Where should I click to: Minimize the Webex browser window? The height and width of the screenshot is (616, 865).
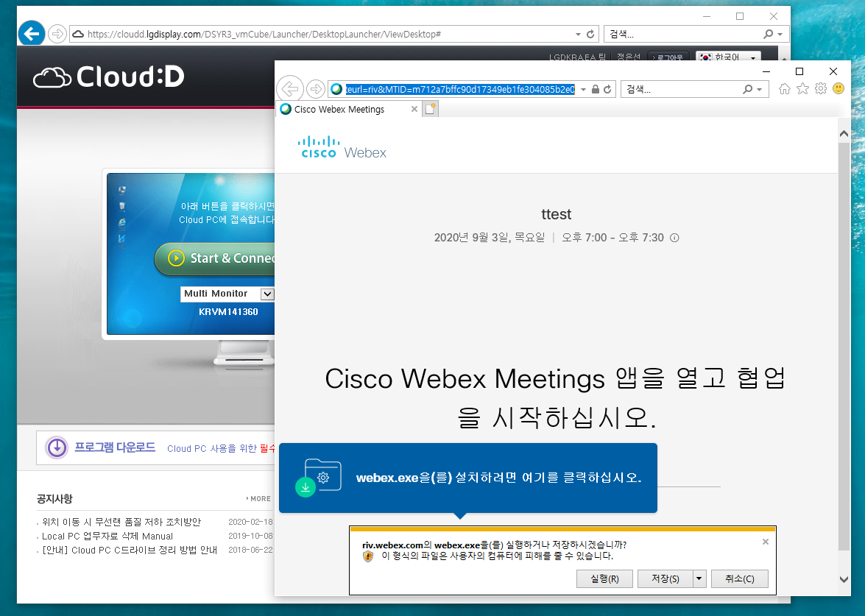point(766,71)
